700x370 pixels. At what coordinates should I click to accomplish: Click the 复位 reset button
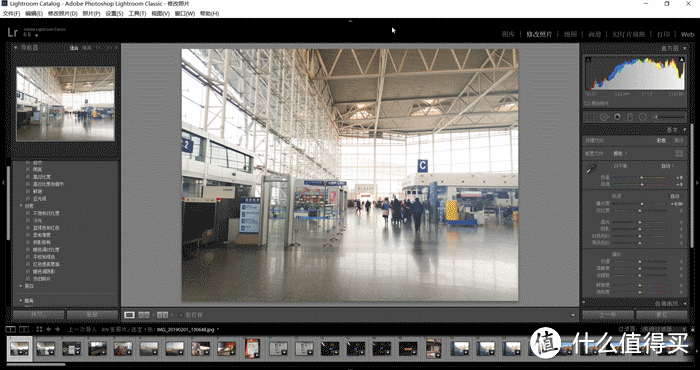662,315
